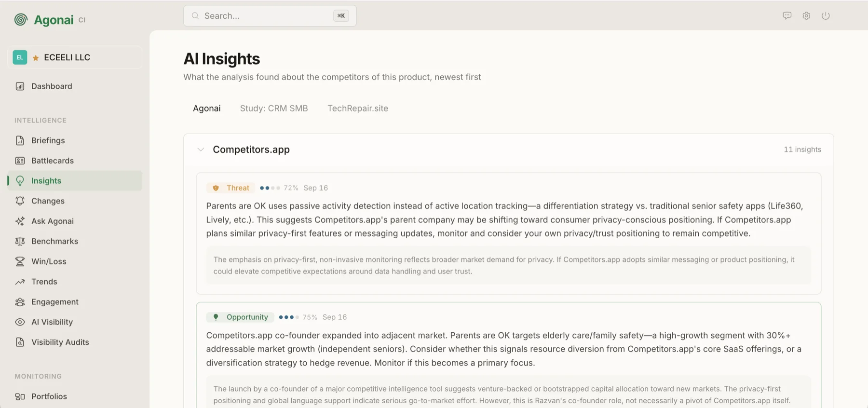Click the "11 insights" count text

tap(802, 150)
